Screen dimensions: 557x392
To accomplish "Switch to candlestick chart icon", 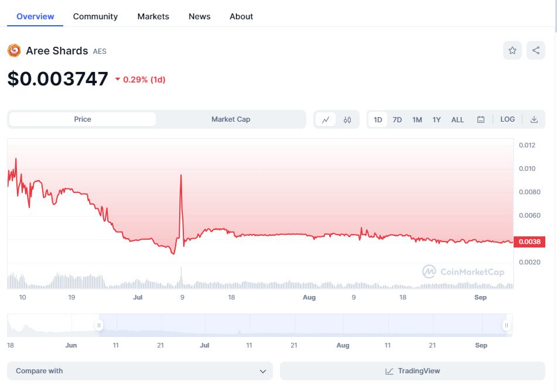I will (x=347, y=119).
